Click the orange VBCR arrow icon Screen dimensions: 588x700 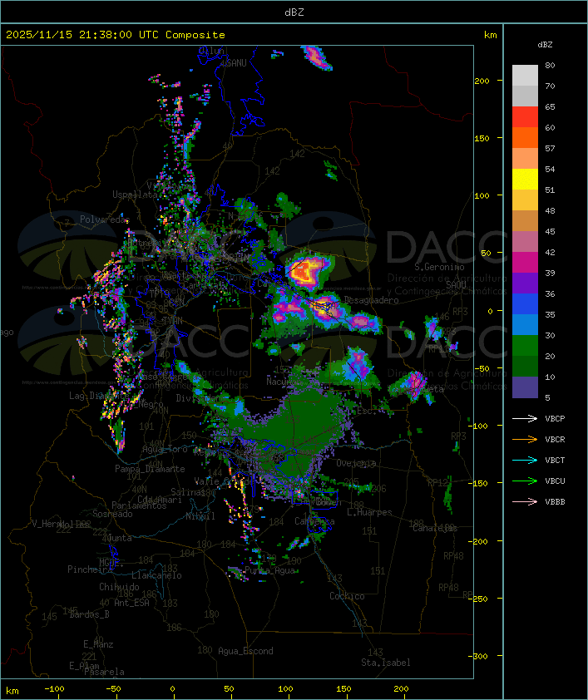[525, 439]
